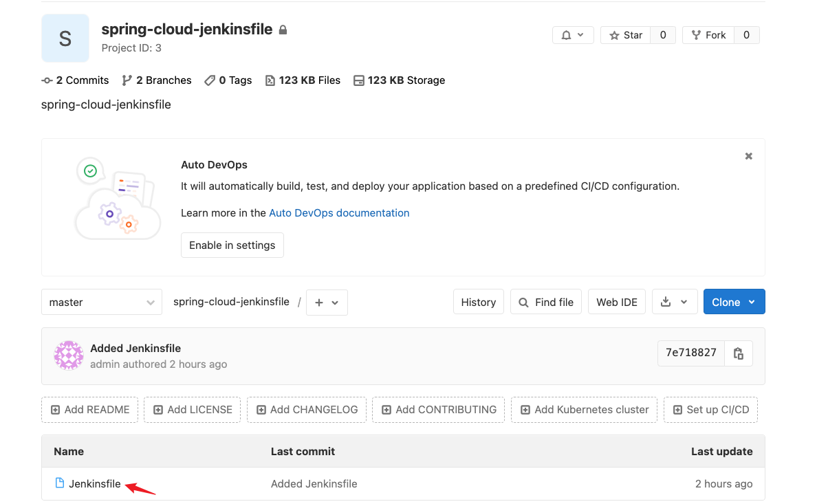Click Add CONTRIBUTING

tap(439, 410)
